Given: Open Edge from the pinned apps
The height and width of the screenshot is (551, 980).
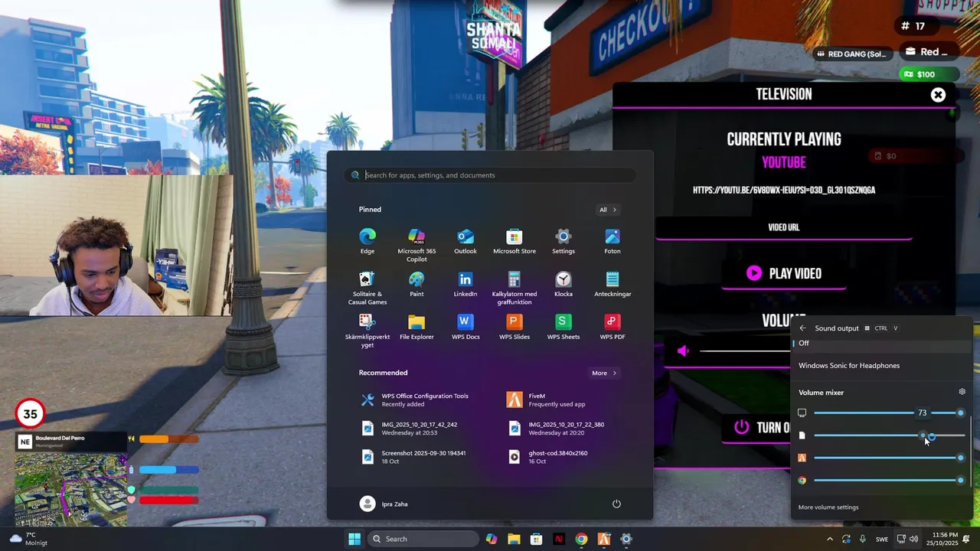Looking at the screenshot, I should (367, 241).
